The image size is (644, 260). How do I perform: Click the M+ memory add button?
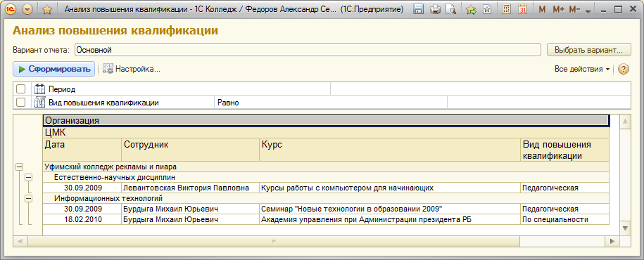point(559,9)
